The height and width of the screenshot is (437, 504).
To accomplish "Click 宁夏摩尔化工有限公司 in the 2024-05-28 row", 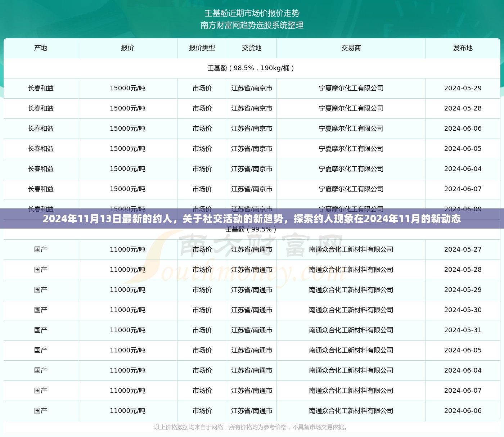I will [x=351, y=108].
